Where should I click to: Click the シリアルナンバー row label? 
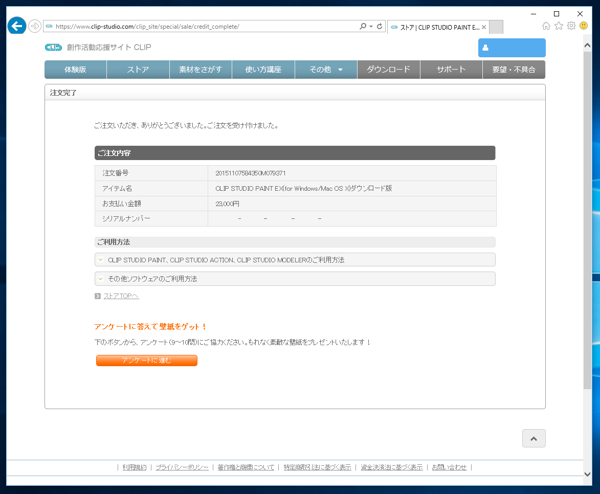pos(126,218)
